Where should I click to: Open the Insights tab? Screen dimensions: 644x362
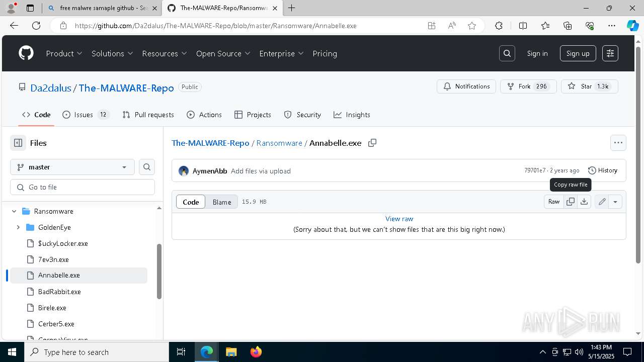pos(352,115)
